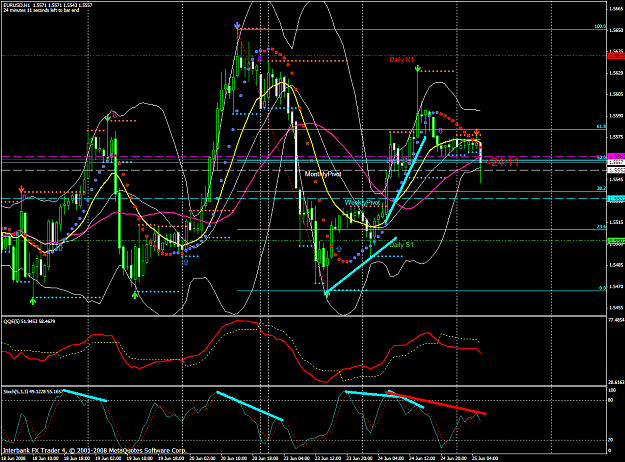Select the red trendline in the Stochastic panel
Viewport: 625px width, 462px height.
tap(436, 403)
